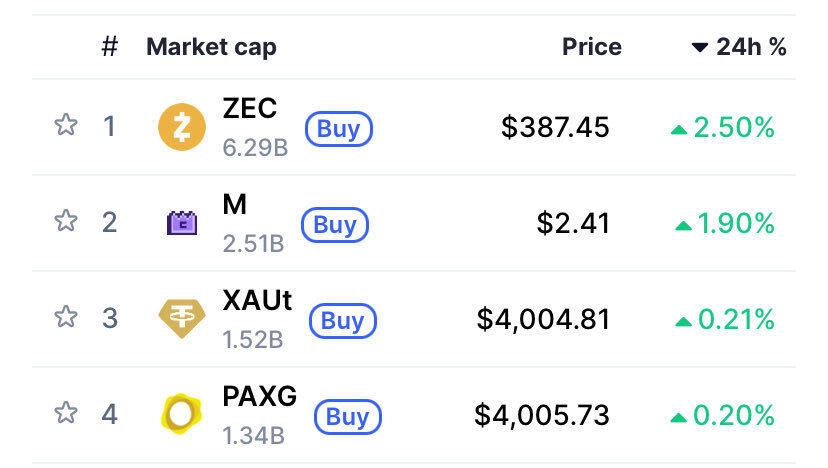Click the purple M coin logo
Viewport: 828px width, 468px height.
tap(181, 223)
